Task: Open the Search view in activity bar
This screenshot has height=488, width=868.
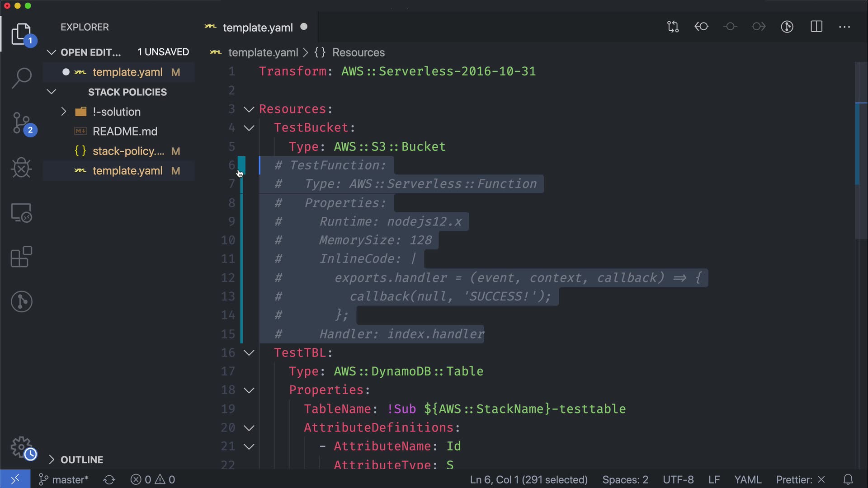Action: pos(21,78)
